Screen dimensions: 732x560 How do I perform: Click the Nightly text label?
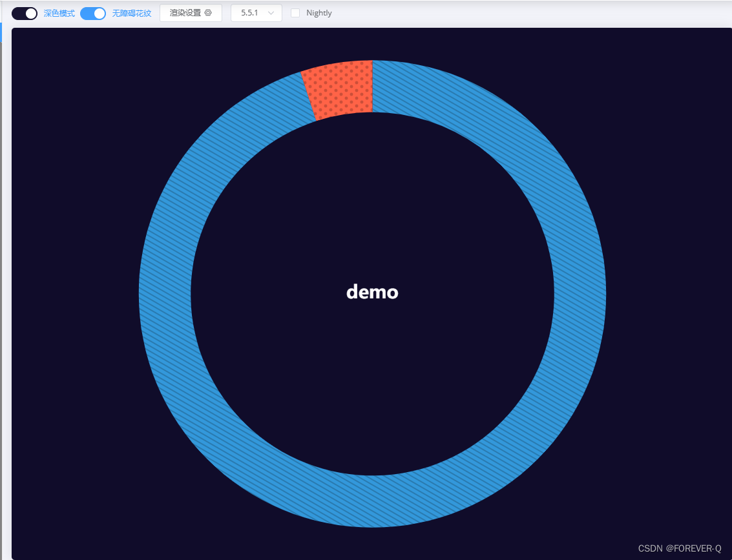318,12
